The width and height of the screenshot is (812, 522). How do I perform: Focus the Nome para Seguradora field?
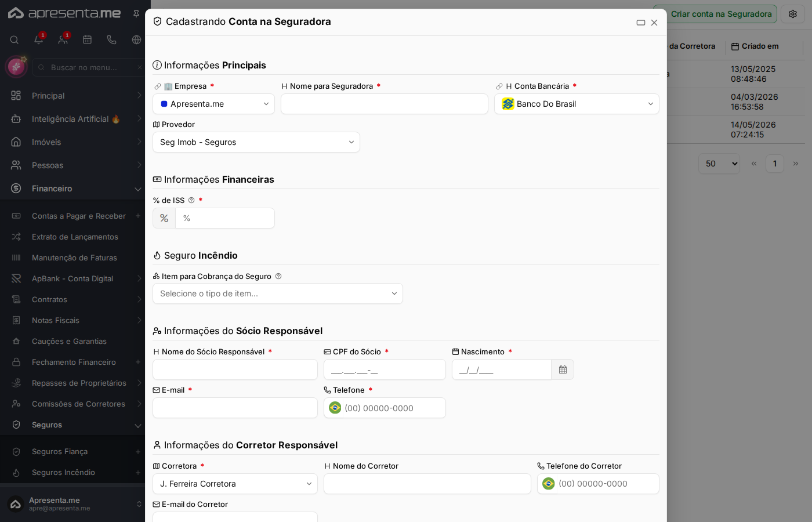click(x=385, y=104)
